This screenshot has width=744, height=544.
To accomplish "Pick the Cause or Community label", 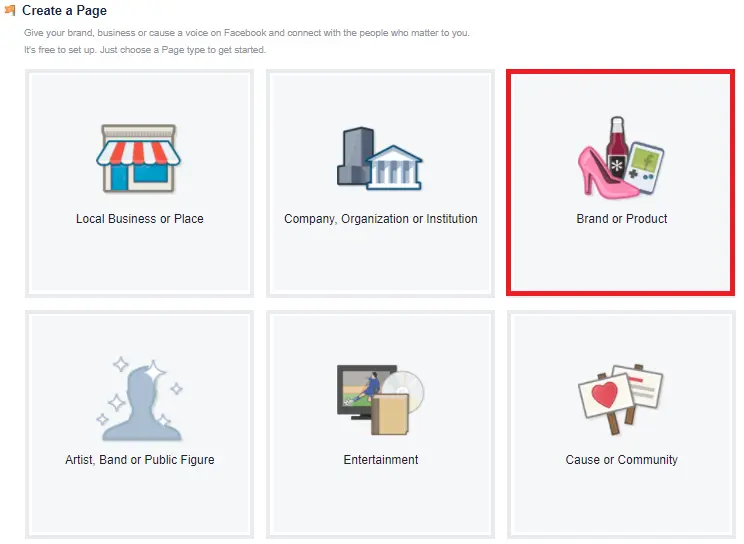I will 622,460.
